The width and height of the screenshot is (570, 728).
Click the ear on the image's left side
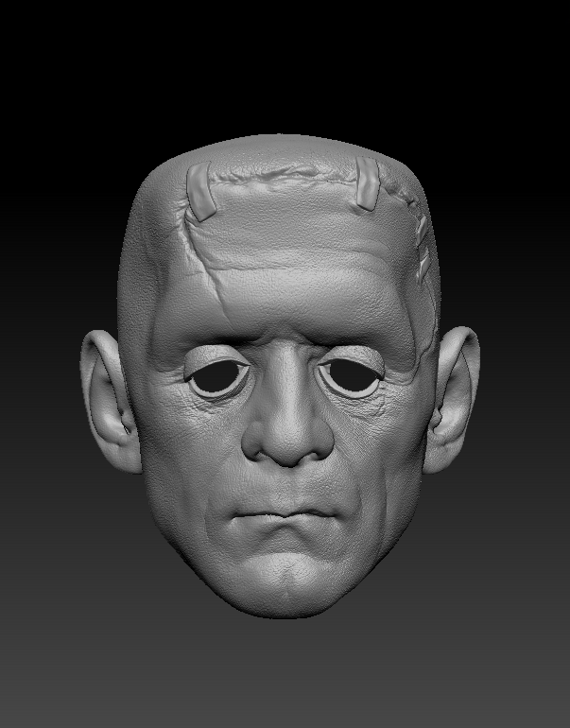coord(111,401)
